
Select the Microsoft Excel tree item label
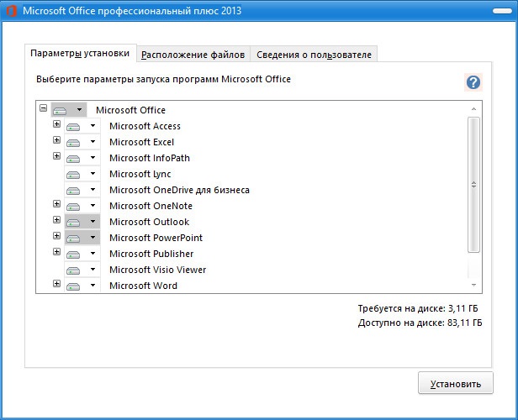[141, 142]
